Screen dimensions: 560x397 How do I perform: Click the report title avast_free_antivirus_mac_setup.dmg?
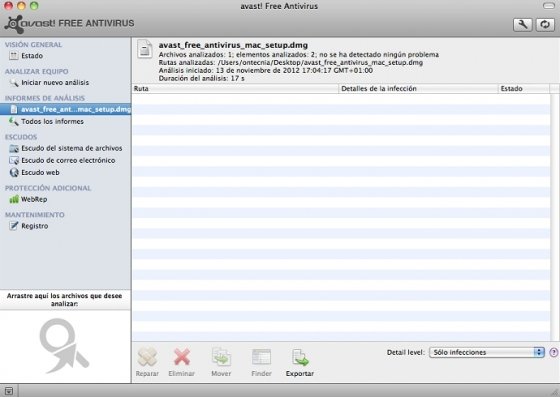pos(233,45)
